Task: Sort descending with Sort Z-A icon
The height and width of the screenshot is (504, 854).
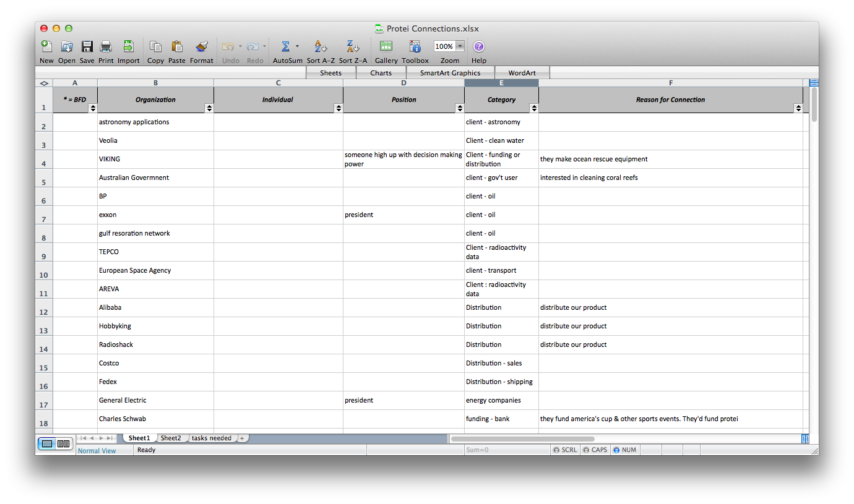Action: point(353,46)
